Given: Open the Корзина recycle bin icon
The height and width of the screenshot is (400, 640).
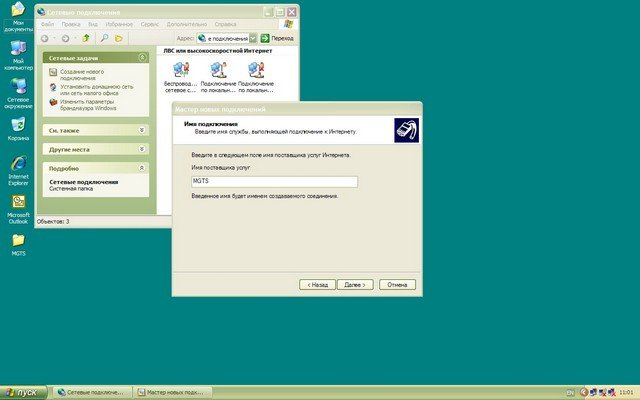Looking at the screenshot, I should (18, 127).
